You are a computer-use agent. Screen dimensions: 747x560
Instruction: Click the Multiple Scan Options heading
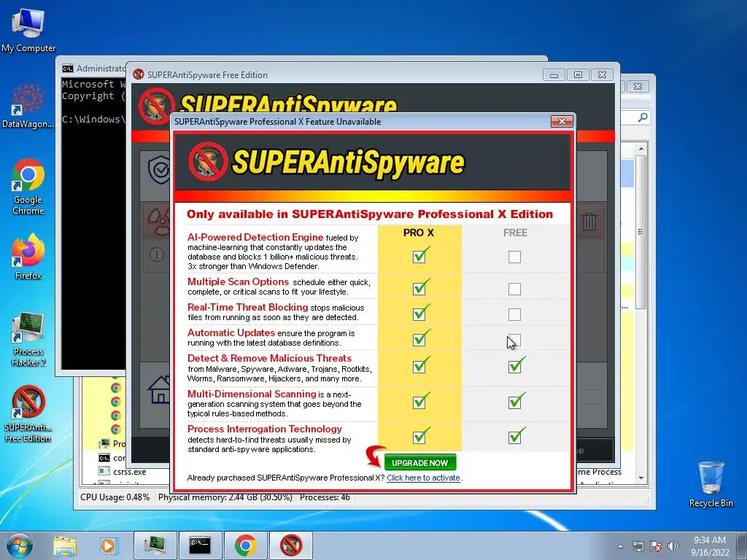[x=239, y=281]
